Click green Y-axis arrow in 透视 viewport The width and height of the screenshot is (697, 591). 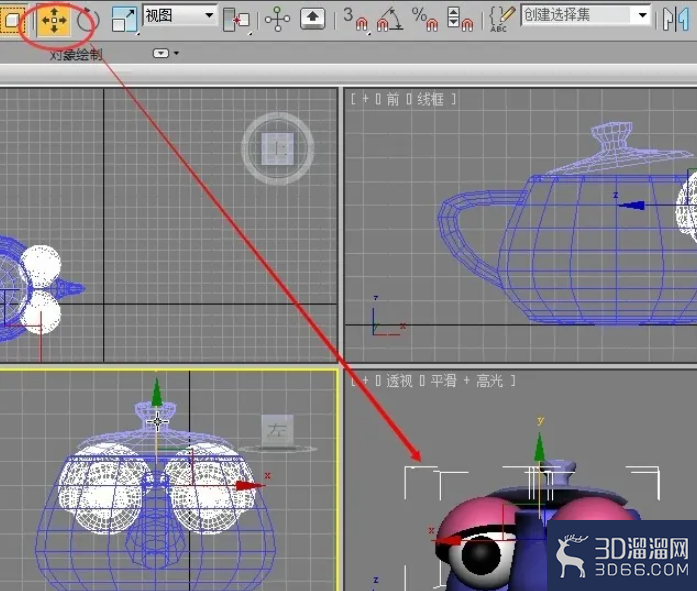click(x=539, y=447)
